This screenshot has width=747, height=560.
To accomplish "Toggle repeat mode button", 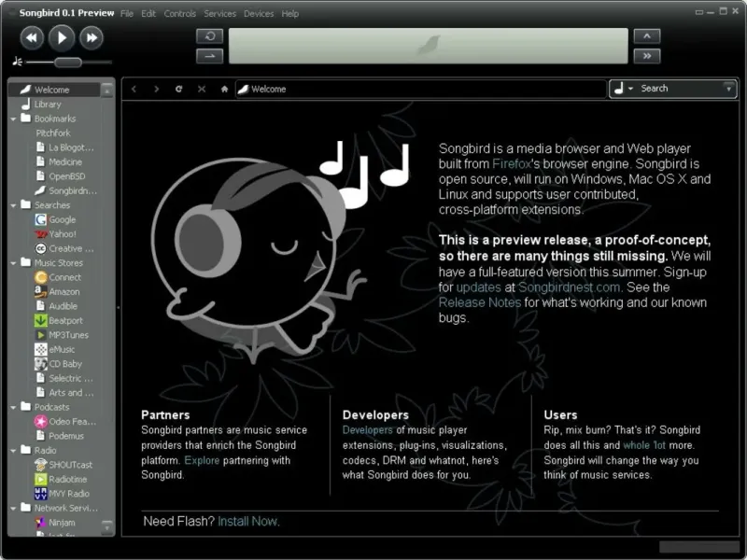I will [209, 36].
